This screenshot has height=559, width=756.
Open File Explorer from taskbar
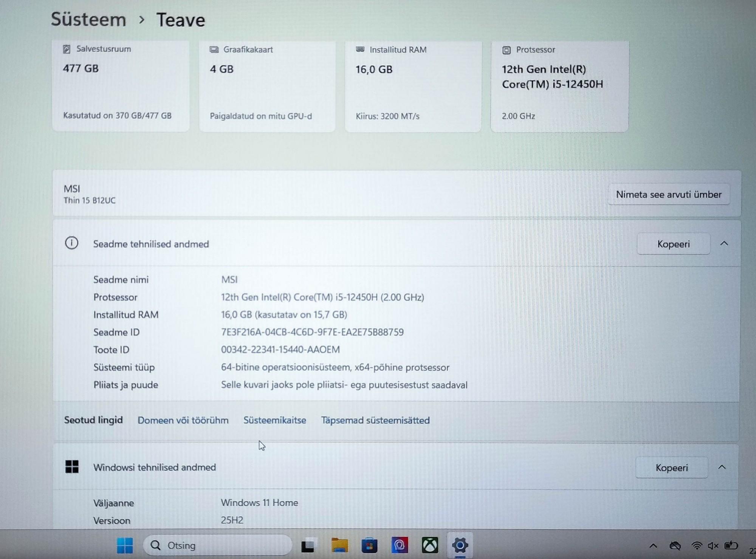click(x=339, y=545)
